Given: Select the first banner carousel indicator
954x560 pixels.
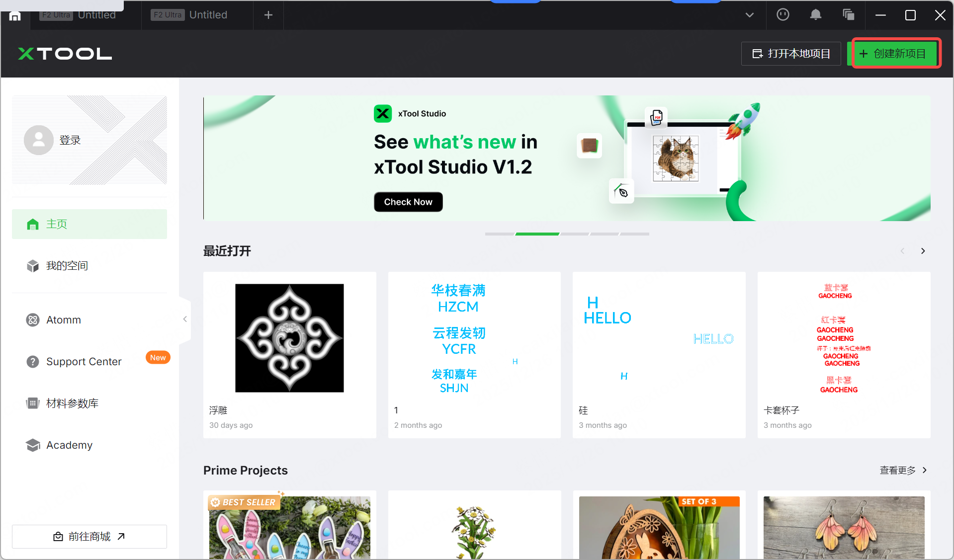Looking at the screenshot, I should coord(499,234).
